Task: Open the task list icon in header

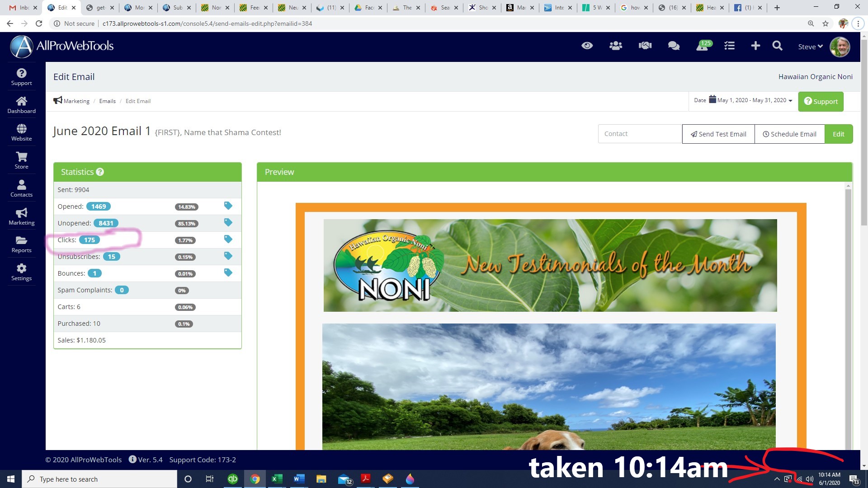Action: [729, 46]
